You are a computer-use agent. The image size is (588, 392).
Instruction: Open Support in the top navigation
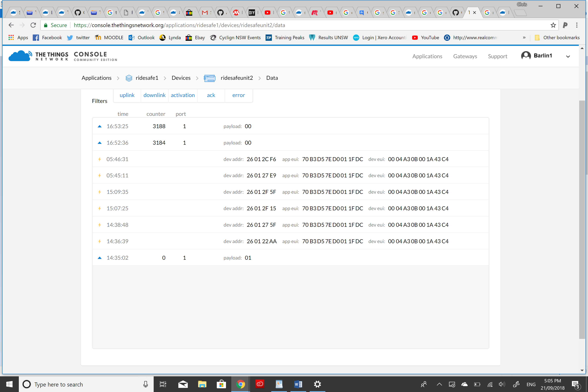[x=497, y=56]
